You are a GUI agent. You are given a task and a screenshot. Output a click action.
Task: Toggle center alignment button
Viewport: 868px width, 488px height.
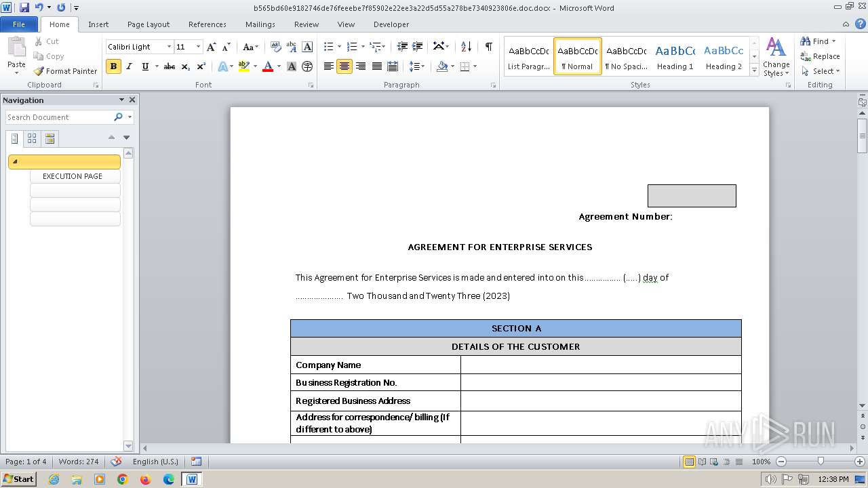coord(344,66)
